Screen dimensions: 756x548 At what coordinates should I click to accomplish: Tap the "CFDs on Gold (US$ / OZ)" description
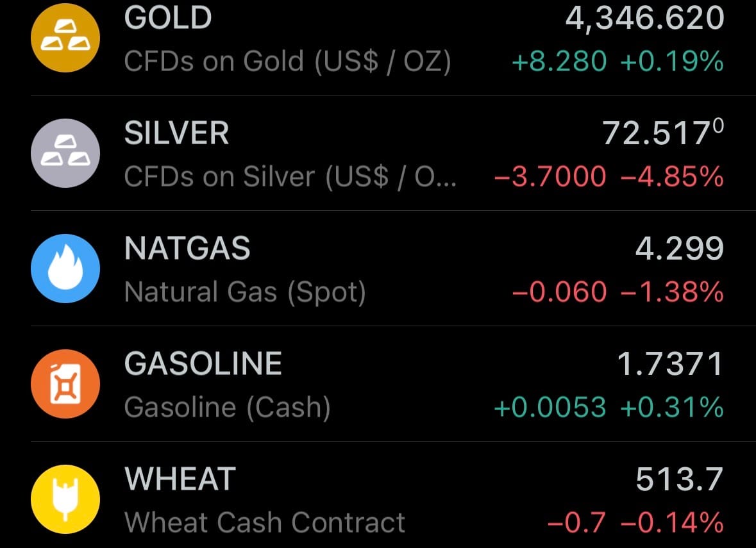[287, 62]
